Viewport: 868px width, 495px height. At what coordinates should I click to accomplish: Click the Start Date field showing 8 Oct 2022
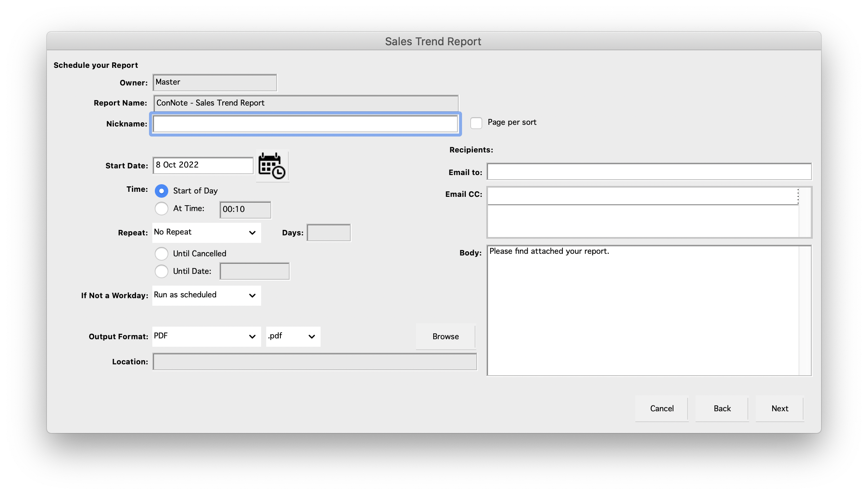pos(203,165)
